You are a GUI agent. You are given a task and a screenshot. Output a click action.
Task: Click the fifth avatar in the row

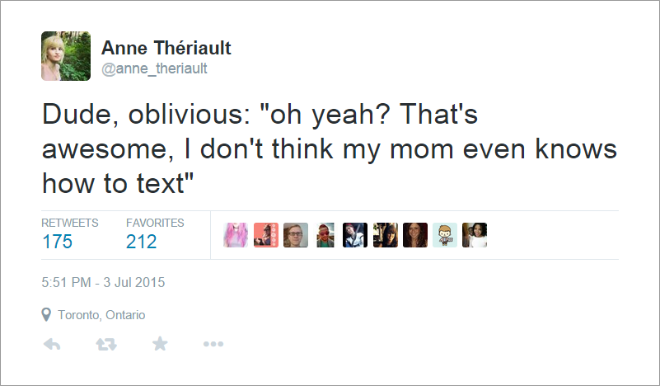pyautogui.click(x=355, y=235)
